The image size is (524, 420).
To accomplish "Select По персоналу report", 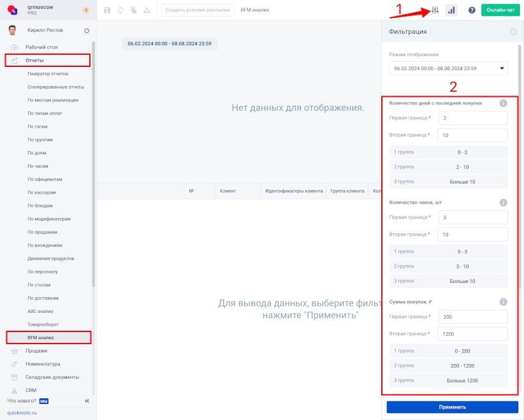I will (43, 272).
